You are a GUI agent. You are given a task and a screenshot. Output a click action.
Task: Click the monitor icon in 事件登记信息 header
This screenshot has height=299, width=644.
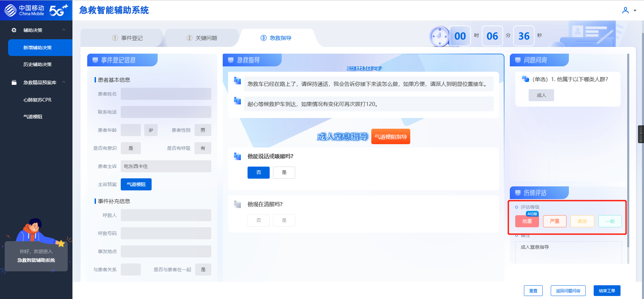click(95, 60)
